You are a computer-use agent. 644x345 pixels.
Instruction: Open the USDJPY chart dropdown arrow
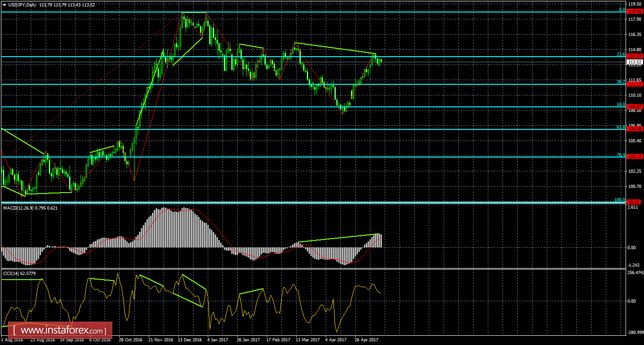[x=4, y=5]
